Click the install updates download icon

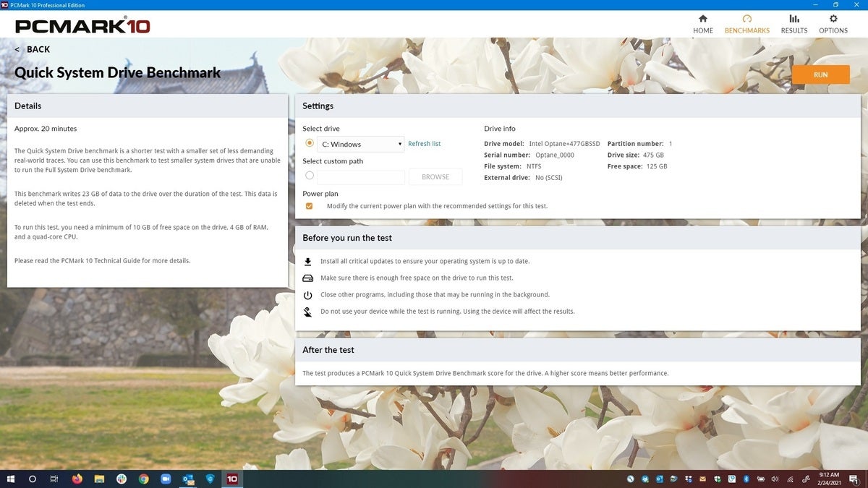[307, 262]
